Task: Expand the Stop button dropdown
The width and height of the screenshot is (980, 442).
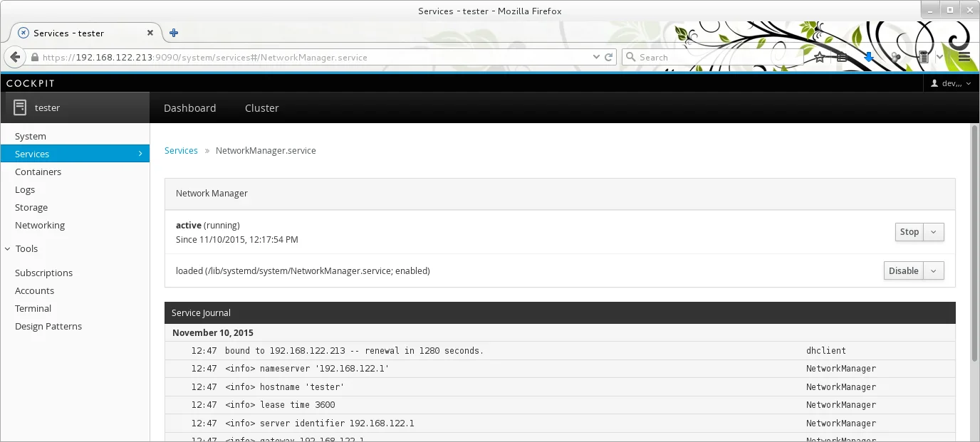Action: tap(934, 232)
